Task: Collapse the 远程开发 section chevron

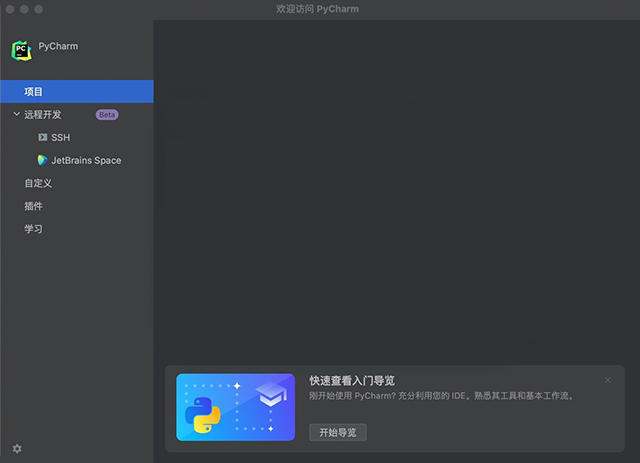Action: tap(17, 114)
